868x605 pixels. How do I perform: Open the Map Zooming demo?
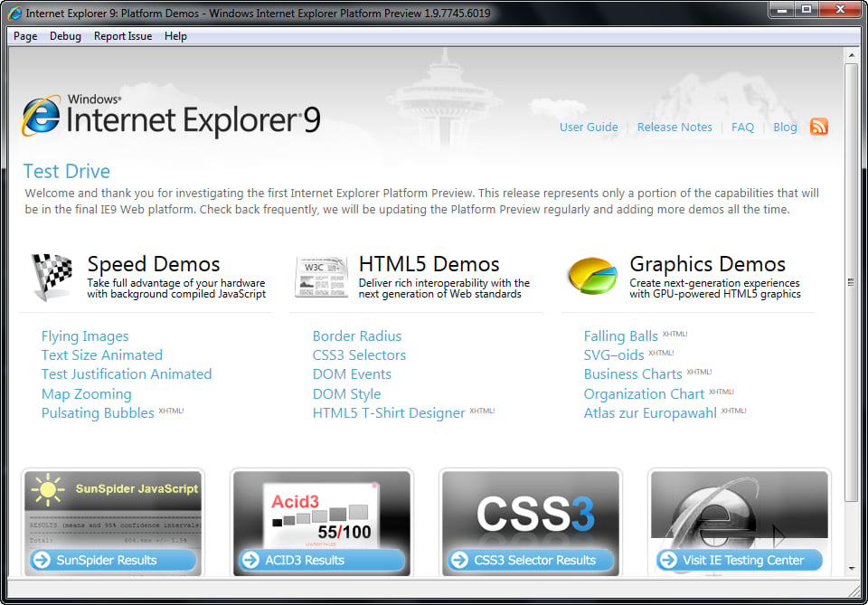[x=87, y=393]
